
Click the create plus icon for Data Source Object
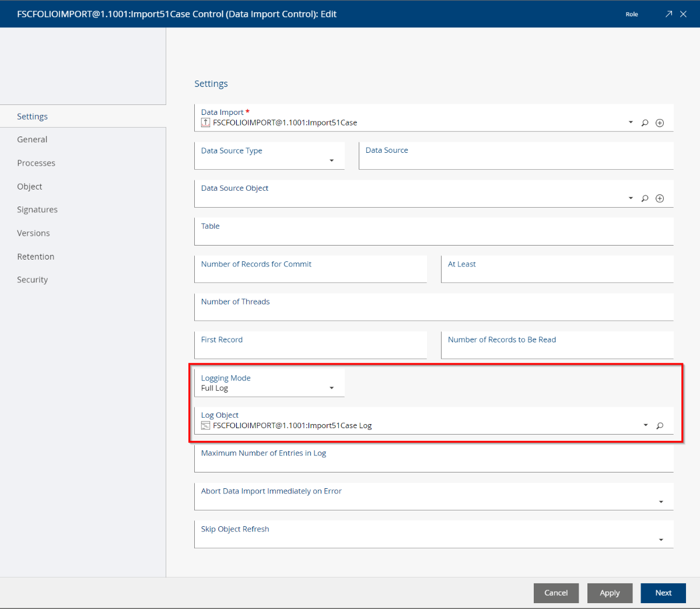coord(660,198)
